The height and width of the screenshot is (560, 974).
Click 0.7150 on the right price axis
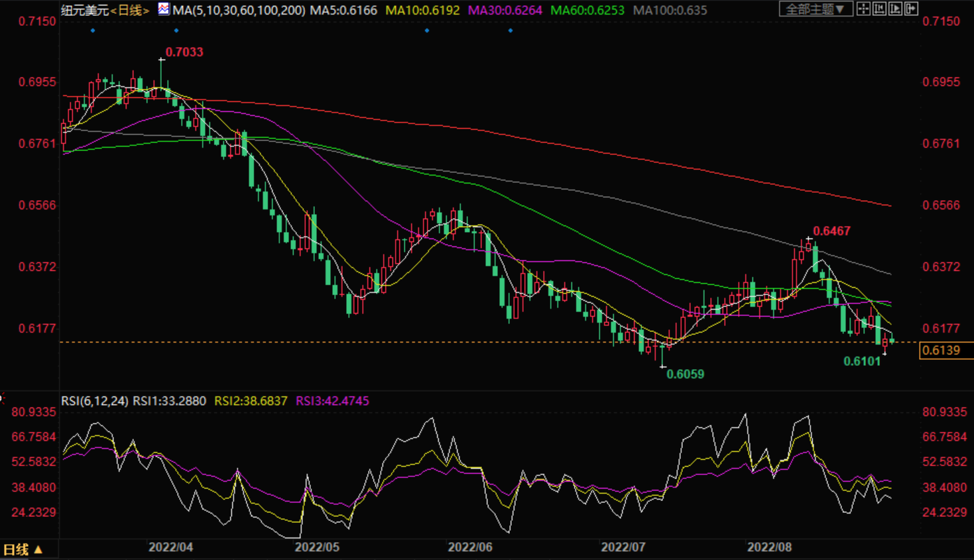[x=942, y=21]
